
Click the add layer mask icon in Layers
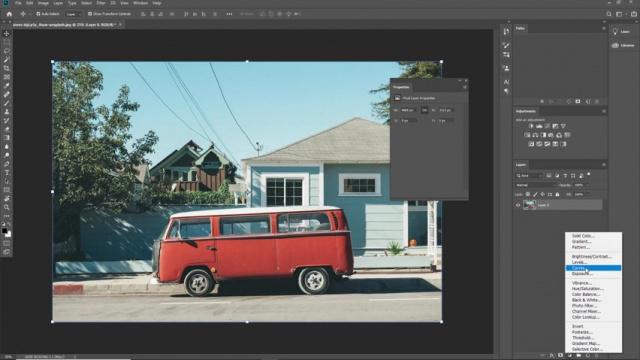[x=561, y=356]
